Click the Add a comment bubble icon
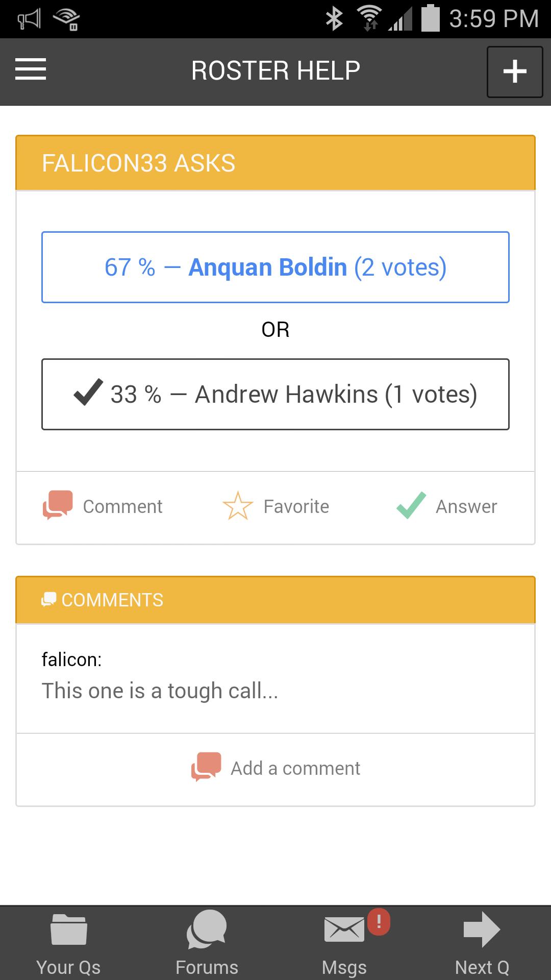551x980 pixels. (x=206, y=767)
